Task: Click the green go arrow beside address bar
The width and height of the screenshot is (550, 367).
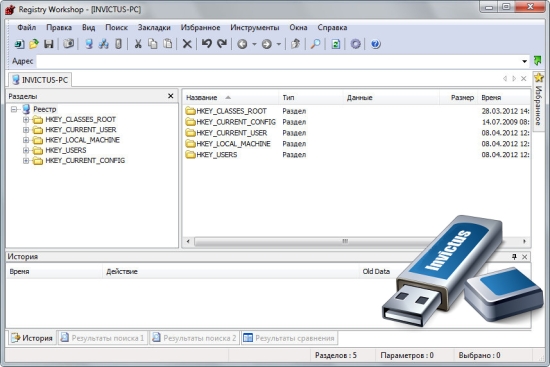Action: [537, 61]
